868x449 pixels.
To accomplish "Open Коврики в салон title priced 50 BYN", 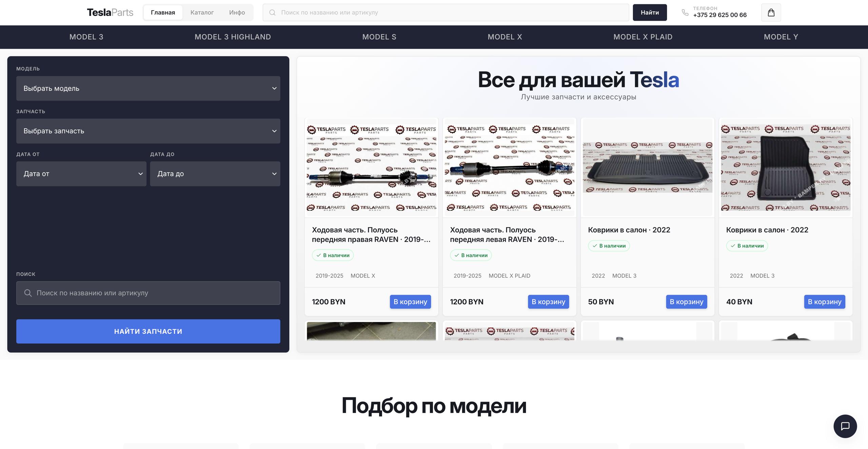I will [629, 230].
